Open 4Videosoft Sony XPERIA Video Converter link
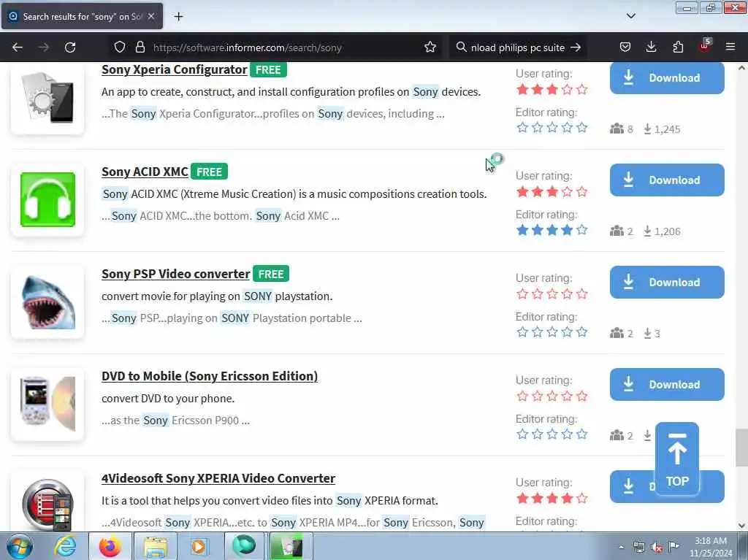748x560 pixels. click(218, 478)
